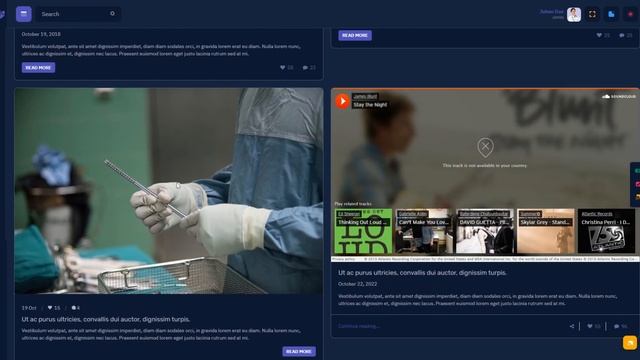Open the Privacy policy link in the player
Screen dimensions: 640x360
click(x=343, y=259)
